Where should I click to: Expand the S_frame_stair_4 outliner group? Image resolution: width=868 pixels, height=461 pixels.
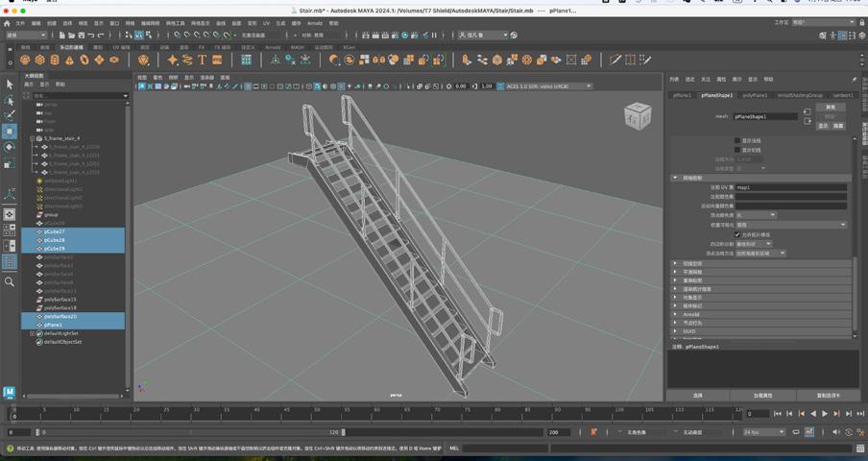(x=32, y=138)
